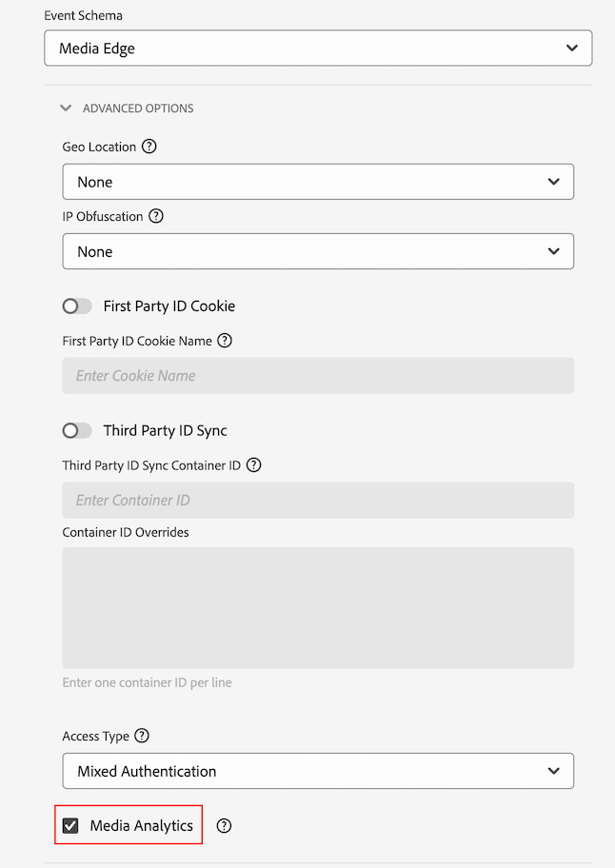Click the Container ID Overrides text area
615x868 pixels.
[318, 608]
